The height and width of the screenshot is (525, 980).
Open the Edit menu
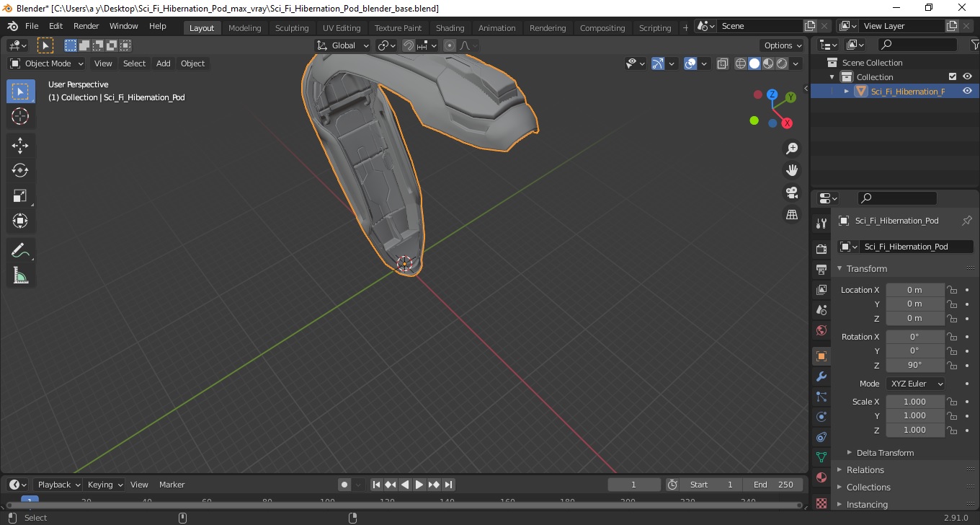click(55, 26)
